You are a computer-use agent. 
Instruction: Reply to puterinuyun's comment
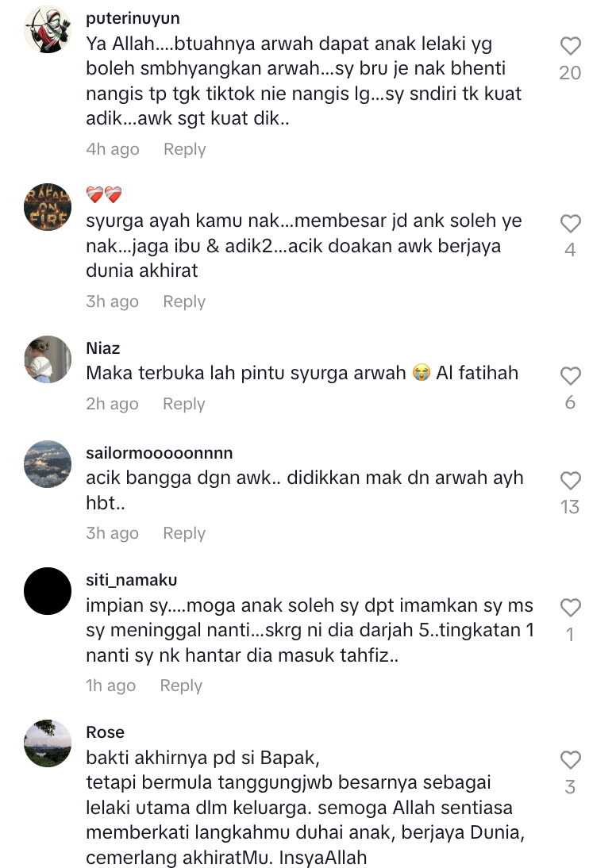pyautogui.click(x=184, y=149)
